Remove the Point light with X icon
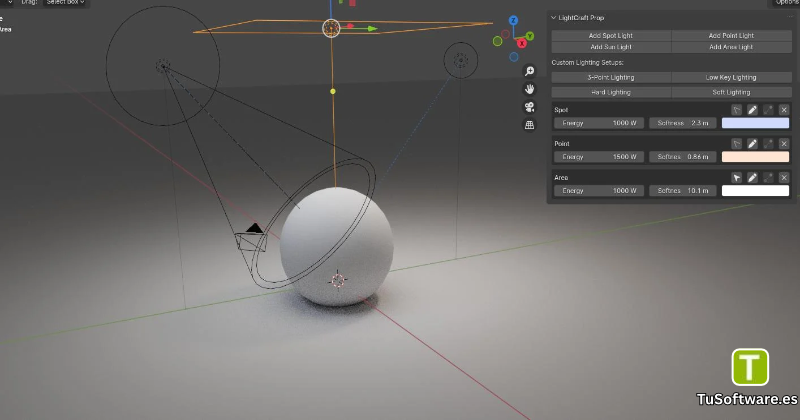The image size is (800, 420). tap(784, 143)
